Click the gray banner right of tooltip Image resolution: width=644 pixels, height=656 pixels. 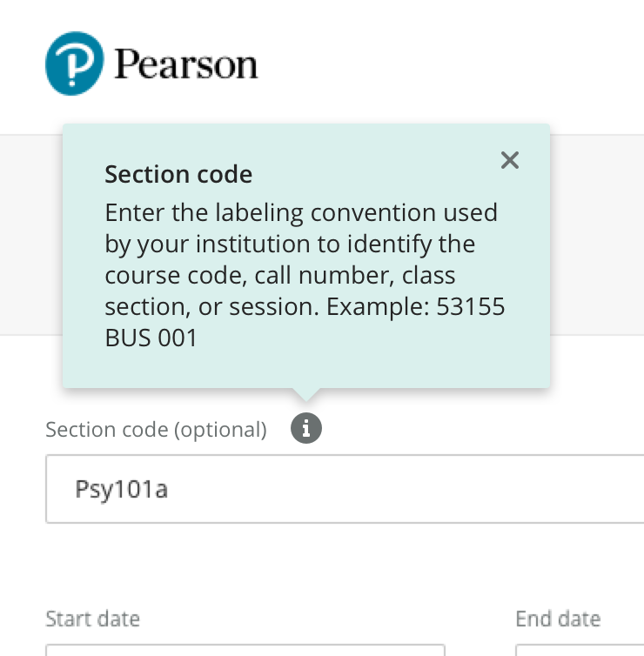point(597,233)
